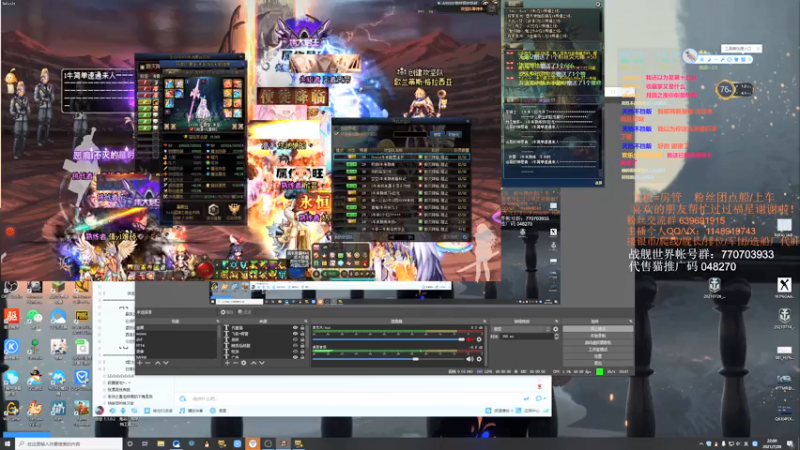Image resolution: width=800 pixels, height=450 pixels.
Task: Toggle checkbox in game dungeon list window
Action: click(337, 134)
